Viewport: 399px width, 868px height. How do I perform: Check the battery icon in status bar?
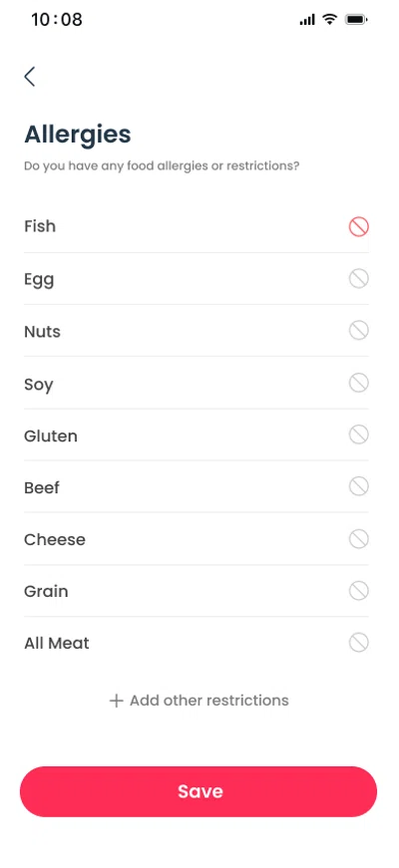356,20
